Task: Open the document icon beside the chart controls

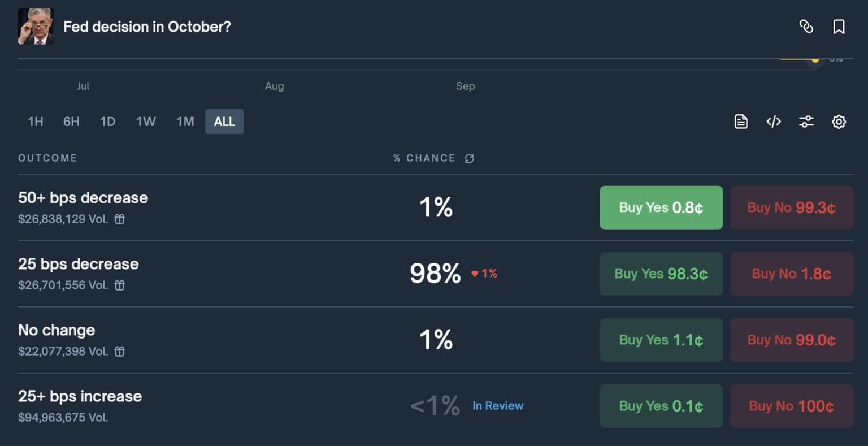Action: 741,122
